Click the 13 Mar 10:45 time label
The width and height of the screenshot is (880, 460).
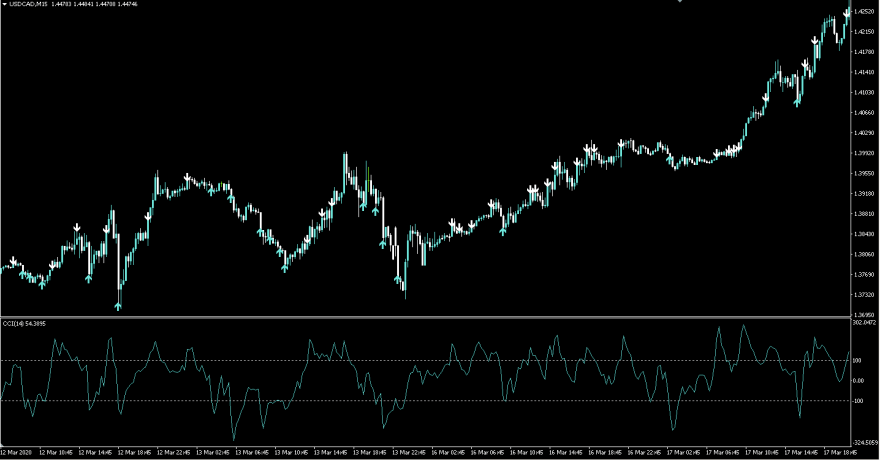click(291, 452)
